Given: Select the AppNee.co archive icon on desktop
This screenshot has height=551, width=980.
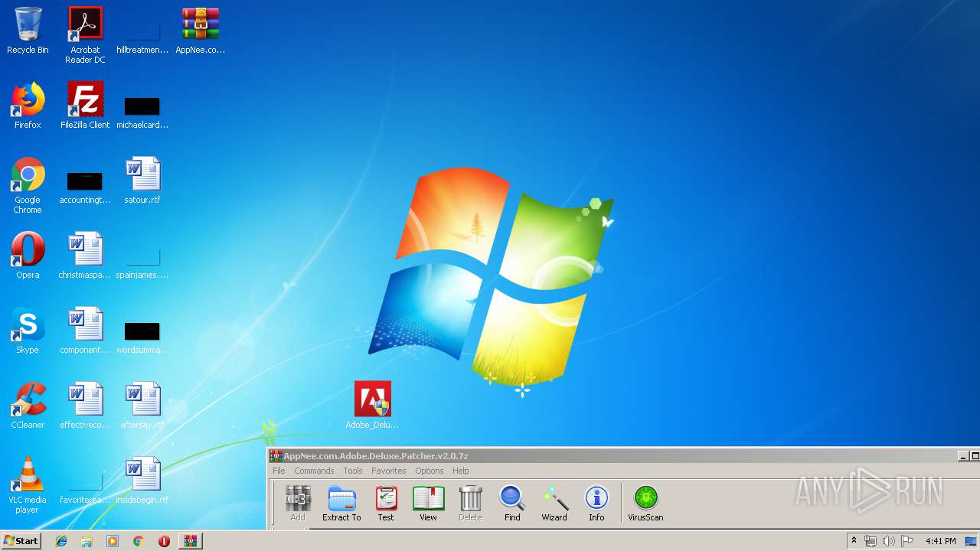Looking at the screenshot, I should 200,31.
